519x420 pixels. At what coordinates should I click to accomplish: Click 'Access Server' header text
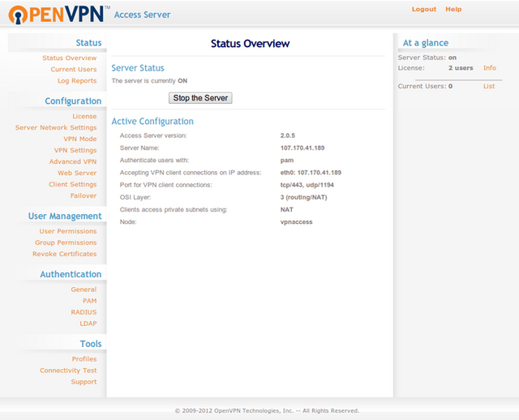coord(143,15)
